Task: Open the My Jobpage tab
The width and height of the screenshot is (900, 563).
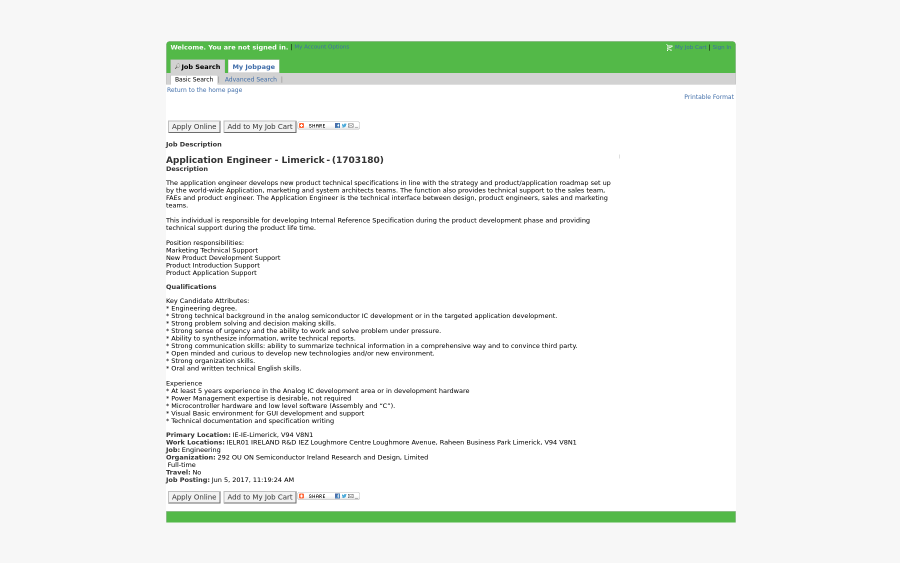Action: pos(253,67)
